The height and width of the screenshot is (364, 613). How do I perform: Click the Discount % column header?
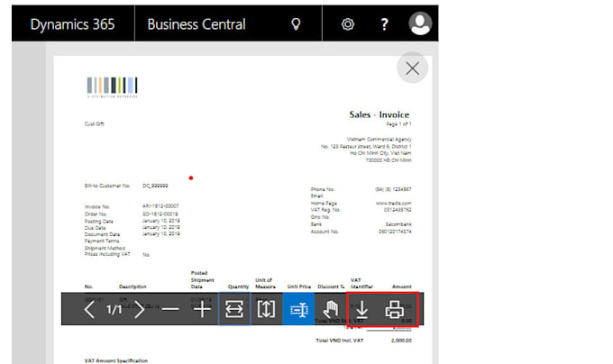[331, 287]
